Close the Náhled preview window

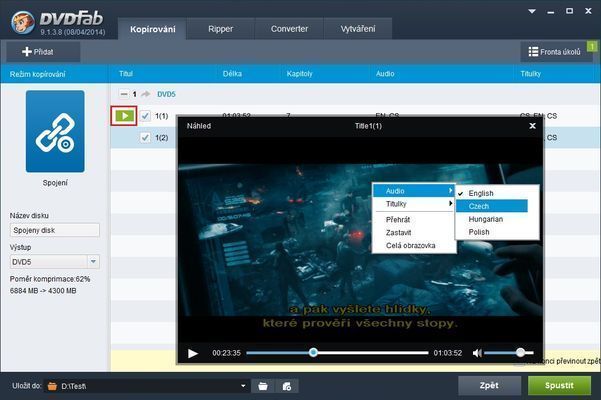pos(532,126)
